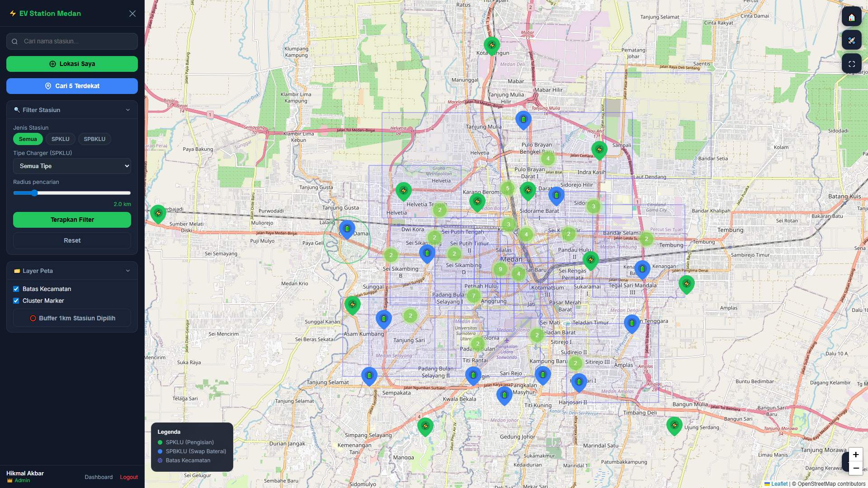Focus the Cari nama stasiun search field

[72, 41]
